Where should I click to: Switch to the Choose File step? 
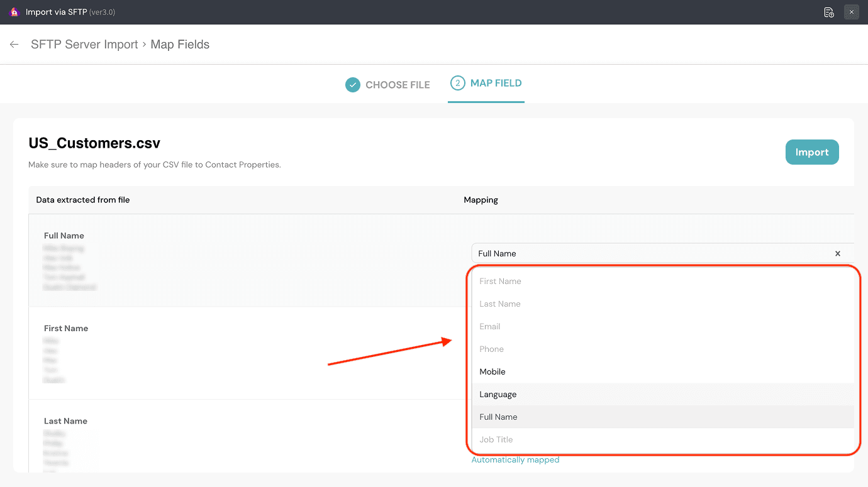[397, 85]
